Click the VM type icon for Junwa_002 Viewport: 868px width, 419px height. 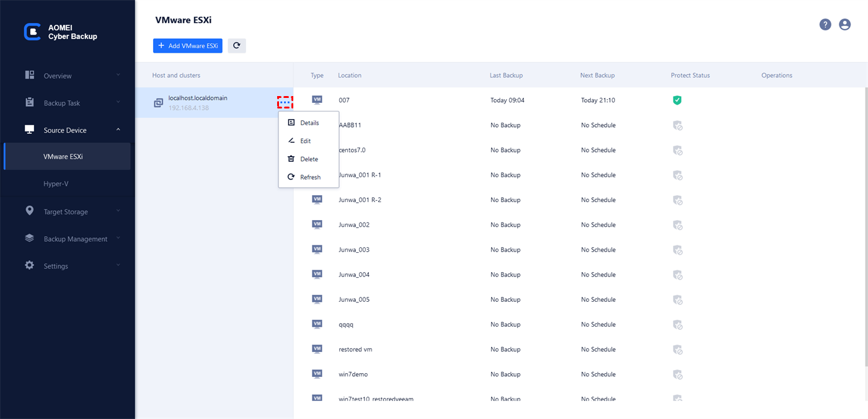pos(317,224)
